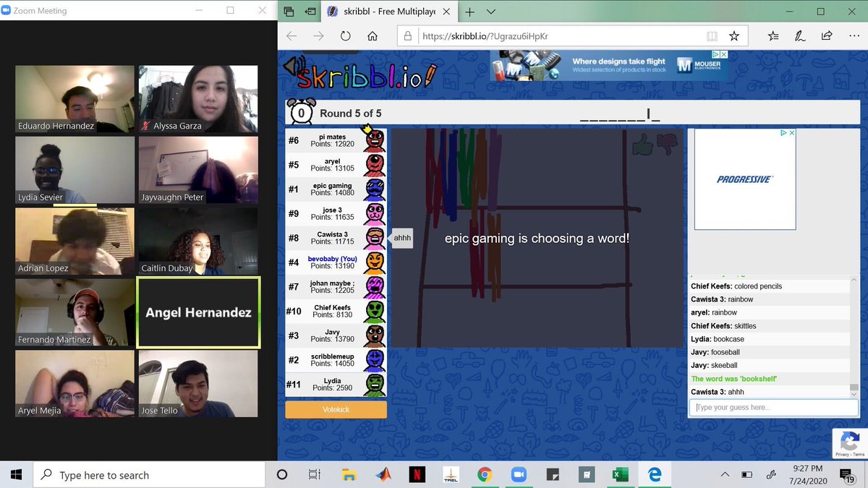Select player bevobaby (You) in list
Screen dimensions: 868x488
(336, 262)
